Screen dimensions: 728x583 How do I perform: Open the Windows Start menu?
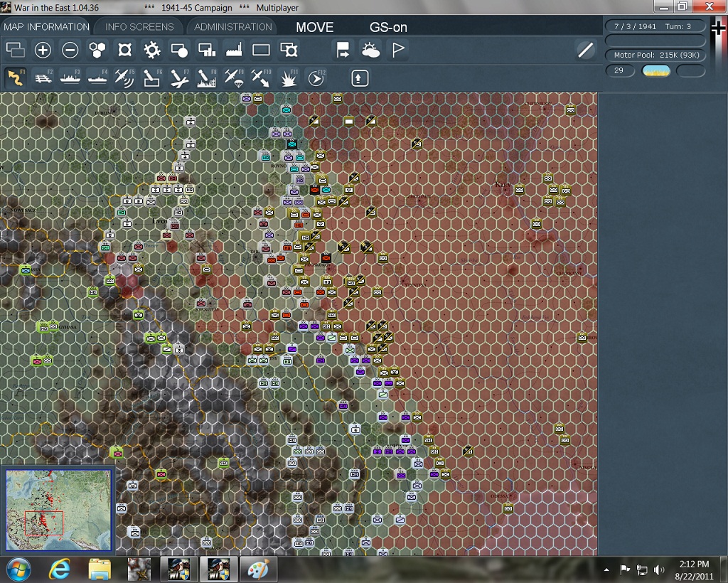pyautogui.click(x=18, y=569)
